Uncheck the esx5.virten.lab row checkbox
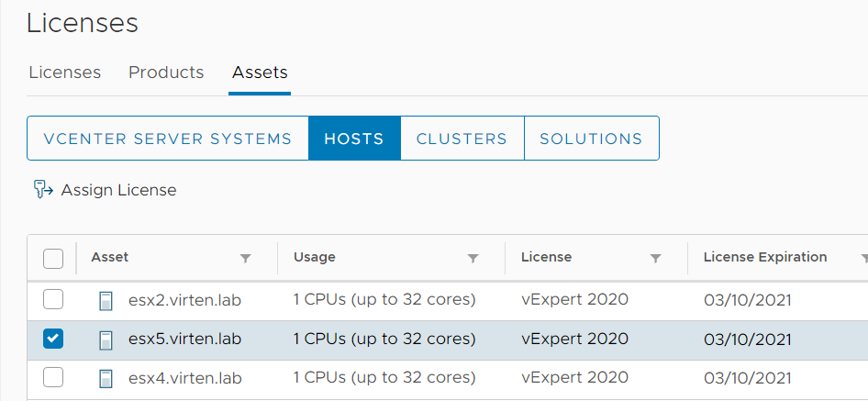 (x=53, y=339)
